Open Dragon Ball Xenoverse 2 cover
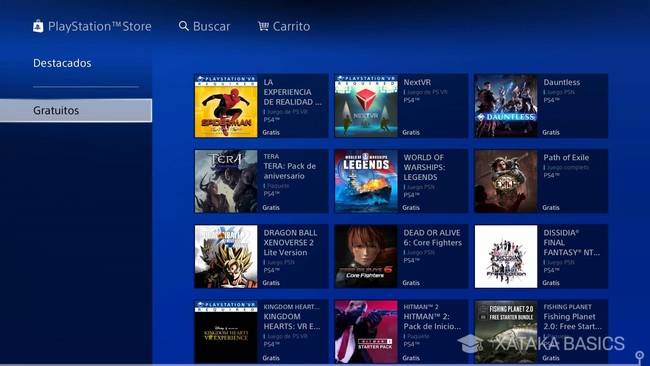The width and height of the screenshot is (650, 366). 226,257
